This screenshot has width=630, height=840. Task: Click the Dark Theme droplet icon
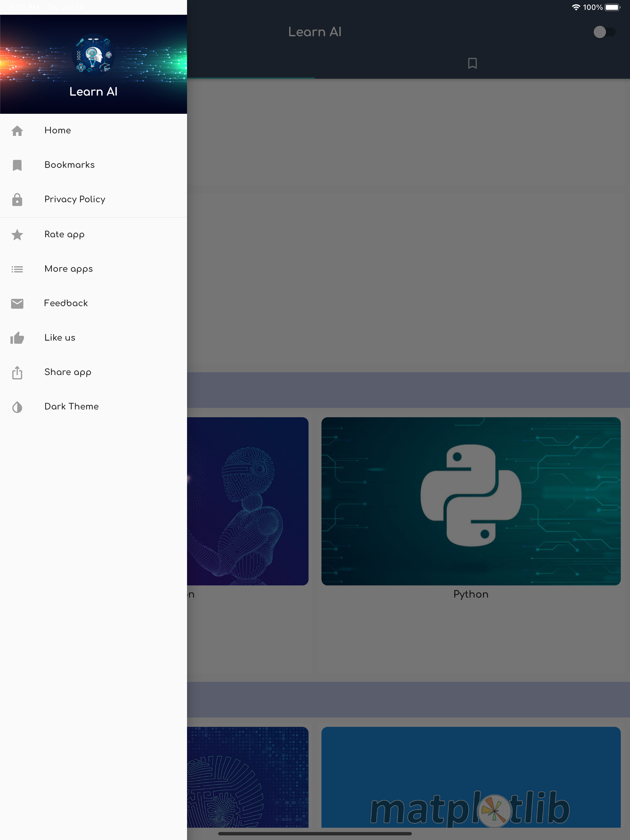click(17, 407)
